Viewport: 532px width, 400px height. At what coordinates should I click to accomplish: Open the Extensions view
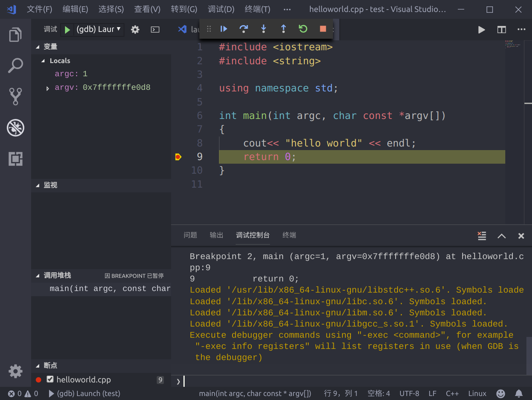coord(16,159)
